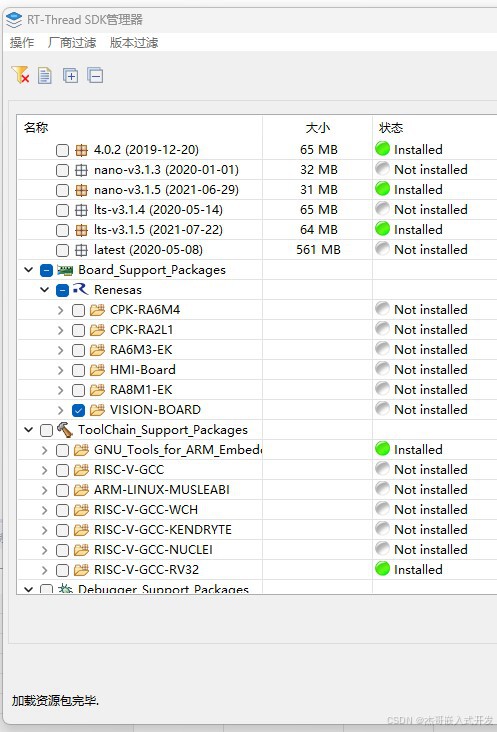Click the 561 MB size cell
497x732 pixels.
(318, 250)
